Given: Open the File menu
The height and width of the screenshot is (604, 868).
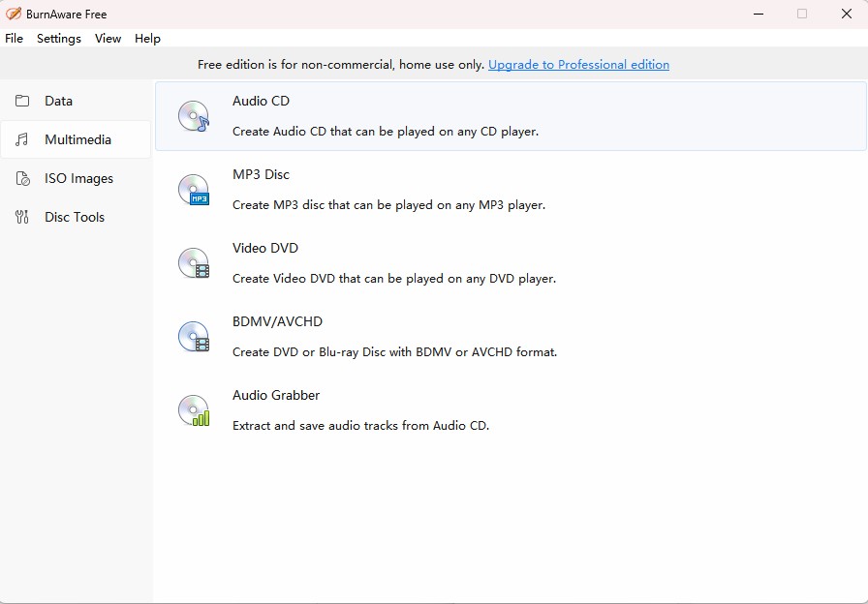Looking at the screenshot, I should pos(14,39).
